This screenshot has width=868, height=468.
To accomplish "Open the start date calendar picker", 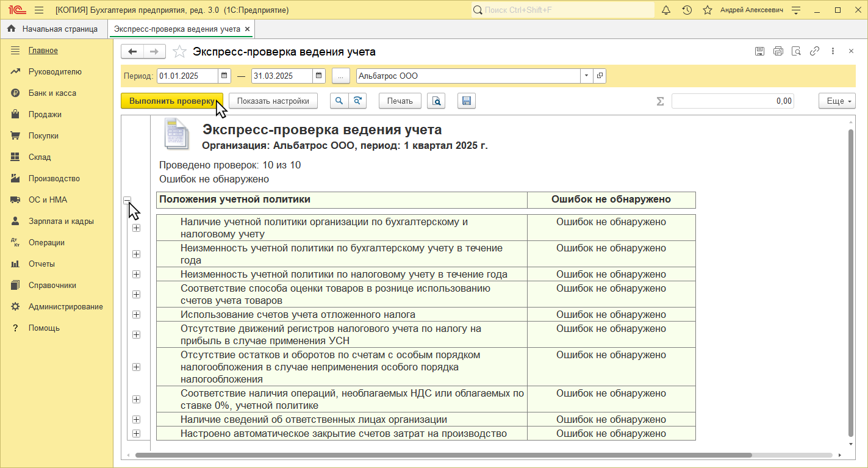I will point(224,76).
